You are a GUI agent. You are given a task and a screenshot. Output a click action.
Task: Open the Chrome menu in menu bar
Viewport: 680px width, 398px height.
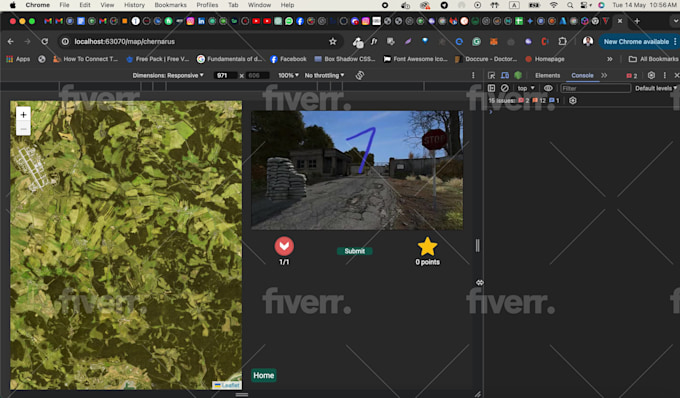tap(38, 5)
